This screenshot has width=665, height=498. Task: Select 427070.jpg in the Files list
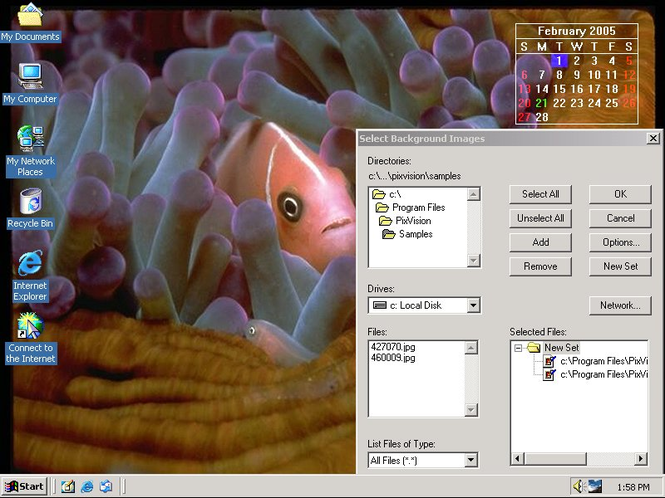[x=393, y=347]
